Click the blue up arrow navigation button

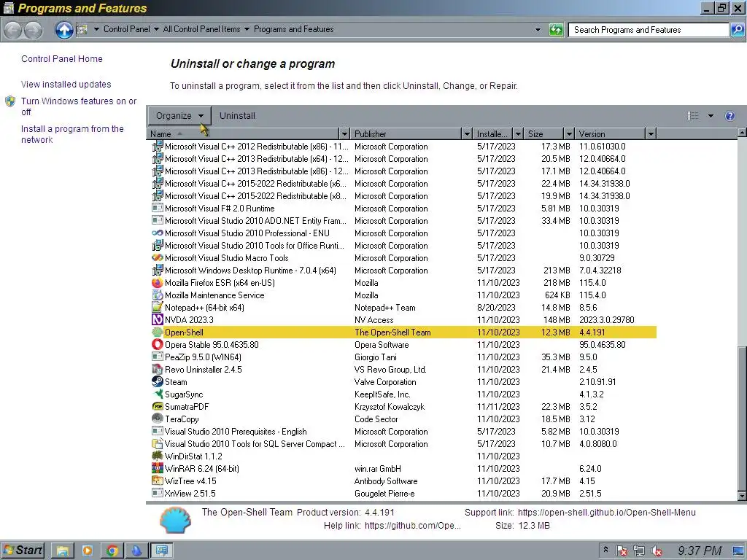click(64, 29)
